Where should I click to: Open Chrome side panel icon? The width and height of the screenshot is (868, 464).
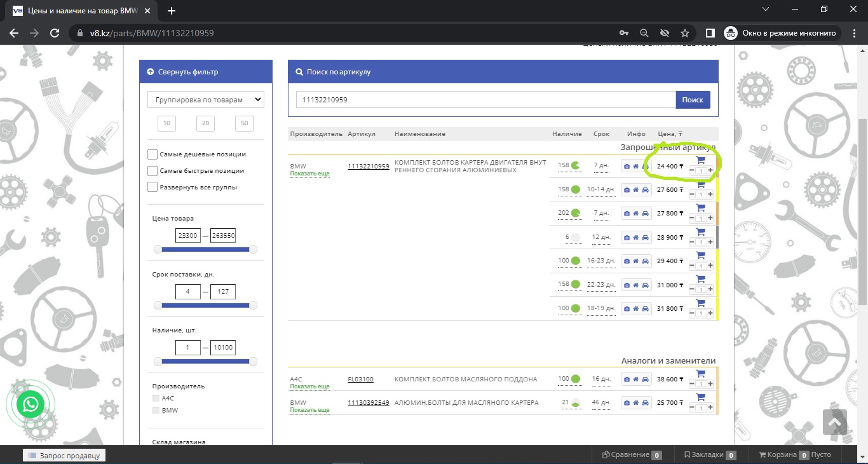click(x=710, y=33)
